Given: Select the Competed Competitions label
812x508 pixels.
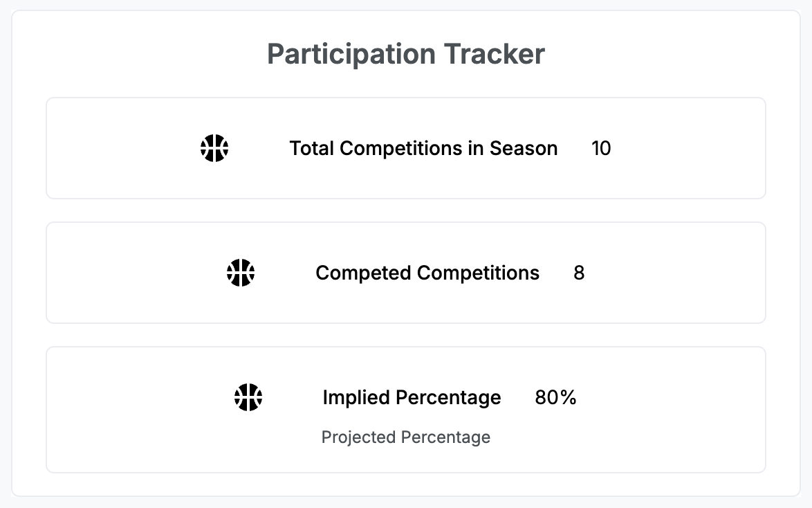Looking at the screenshot, I should click(427, 273).
